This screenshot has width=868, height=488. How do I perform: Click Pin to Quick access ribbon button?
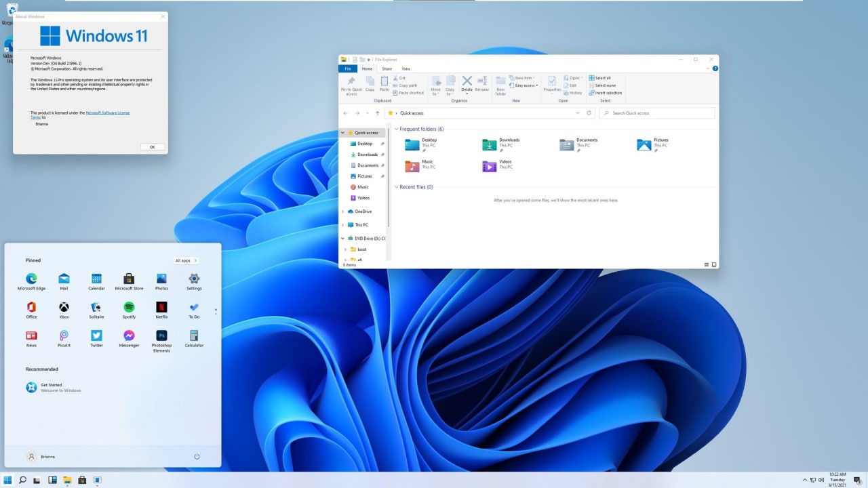click(351, 85)
